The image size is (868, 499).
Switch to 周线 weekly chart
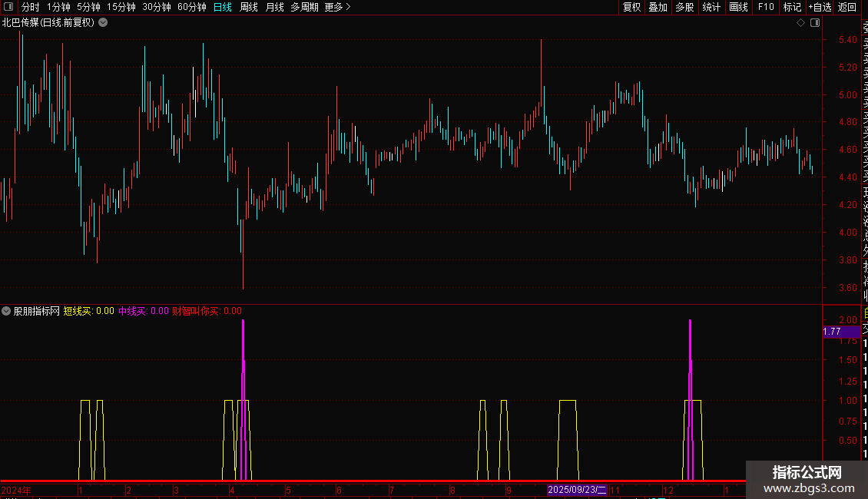(249, 7)
